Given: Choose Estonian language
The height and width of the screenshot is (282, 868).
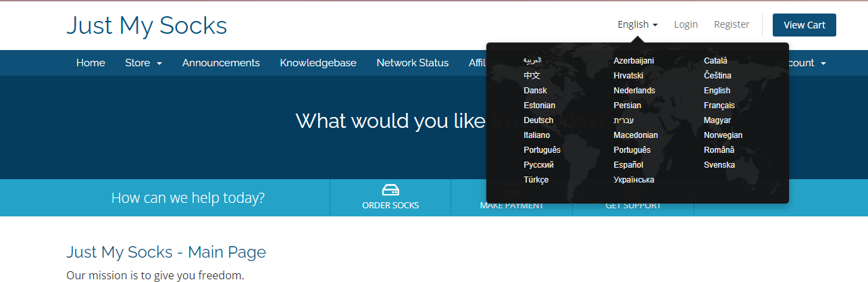Looking at the screenshot, I should pyautogui.click(x=539, y=105).
